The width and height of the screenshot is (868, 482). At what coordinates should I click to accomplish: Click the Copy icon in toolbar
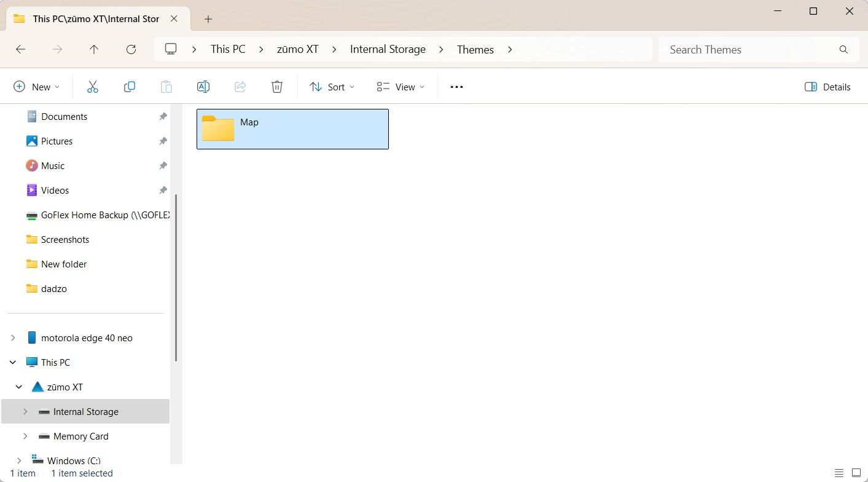pos(130,87)
